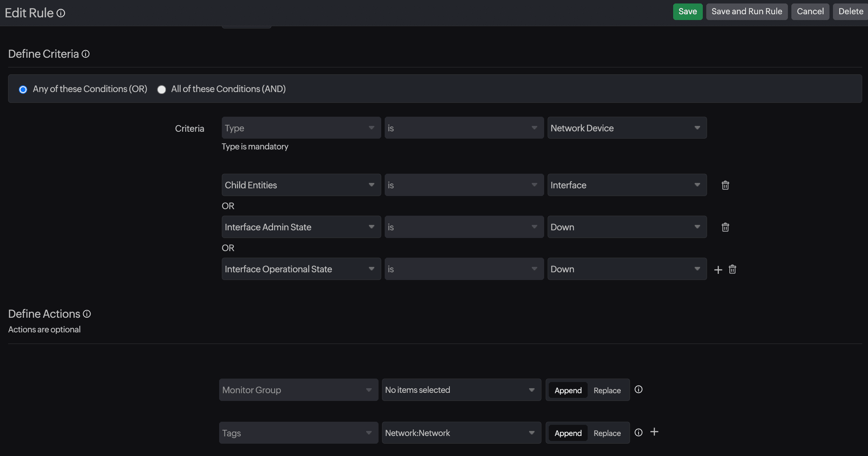The width and height of the screenshot is (868, 456).
Task: Remove the Interface Admin State condition
Action: coord(725,227)
